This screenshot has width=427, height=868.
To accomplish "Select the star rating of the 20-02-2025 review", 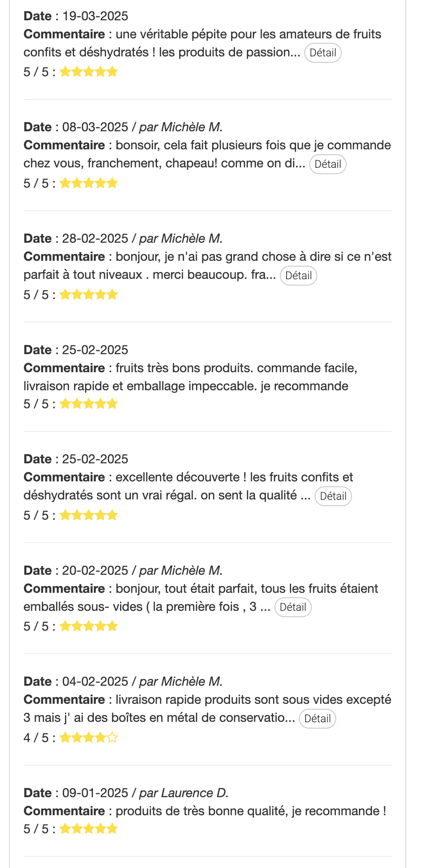I will (88, 626).
